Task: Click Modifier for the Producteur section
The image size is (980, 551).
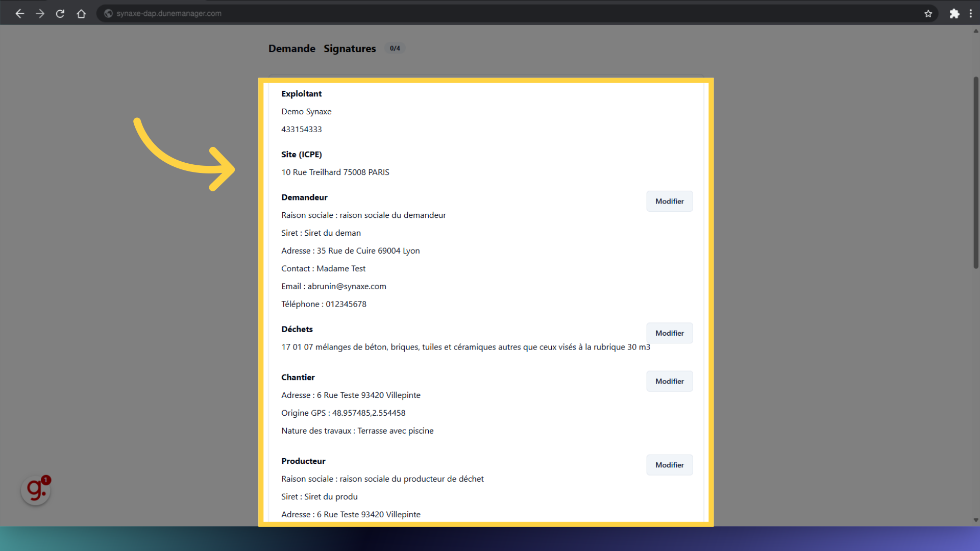Action: pos(669,465)
